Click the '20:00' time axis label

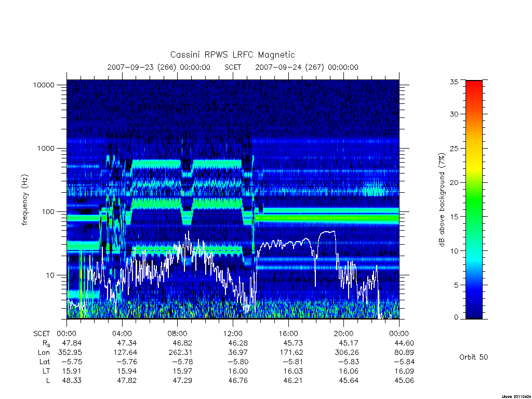point(344,334)
